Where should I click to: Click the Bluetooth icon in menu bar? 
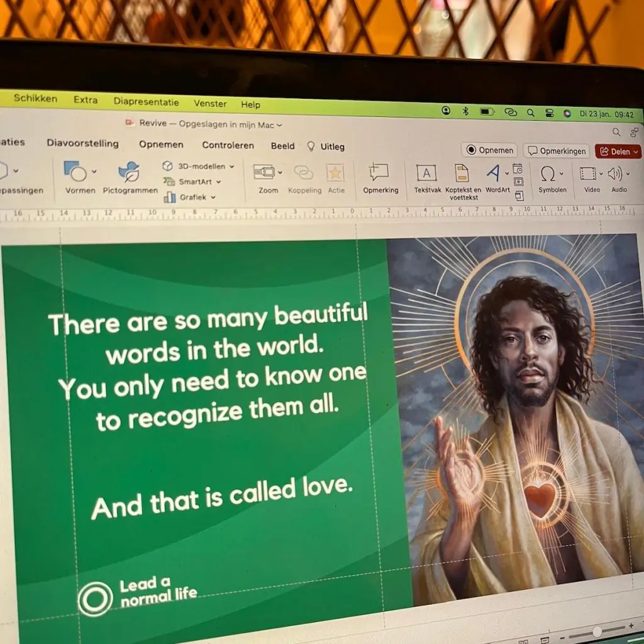pos(466,111)
